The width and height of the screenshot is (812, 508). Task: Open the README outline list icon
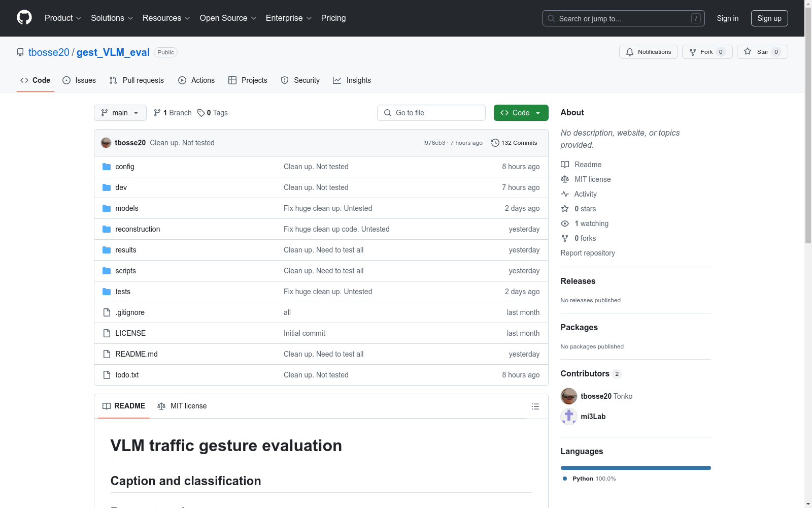(x=535, y=406)
